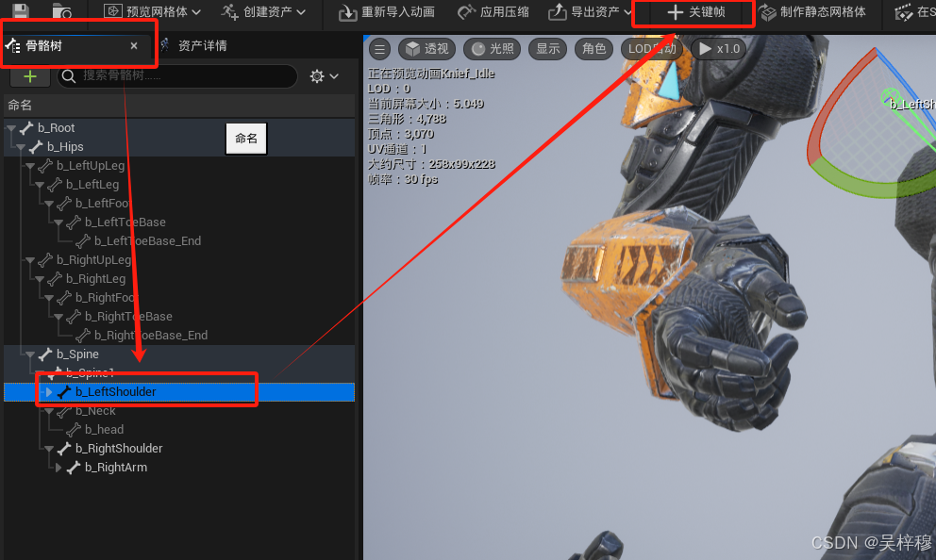Screen dimensions: 936x560
Task: Click the bone icon of b_LeftFoot
Action: click(64, 204)
